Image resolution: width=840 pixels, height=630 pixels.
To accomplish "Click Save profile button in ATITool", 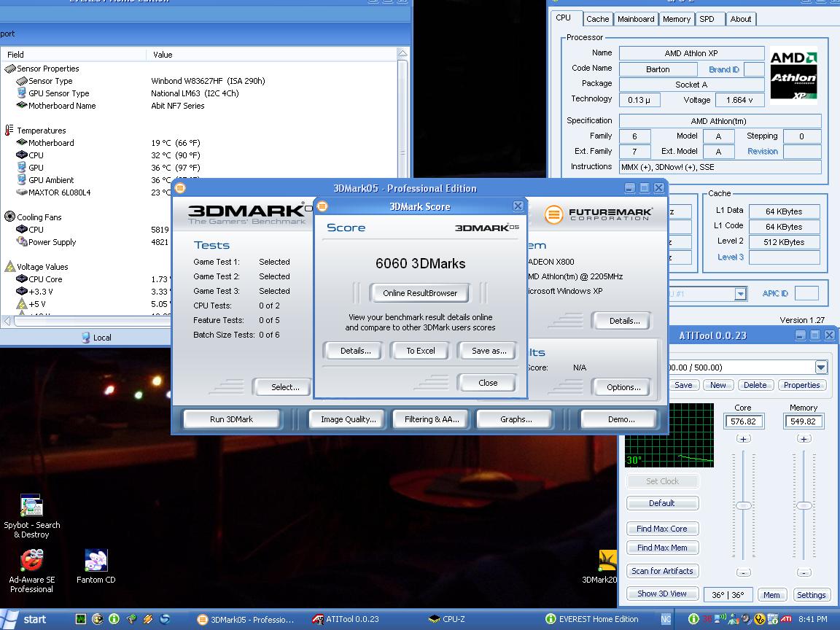I will [683, 385].
